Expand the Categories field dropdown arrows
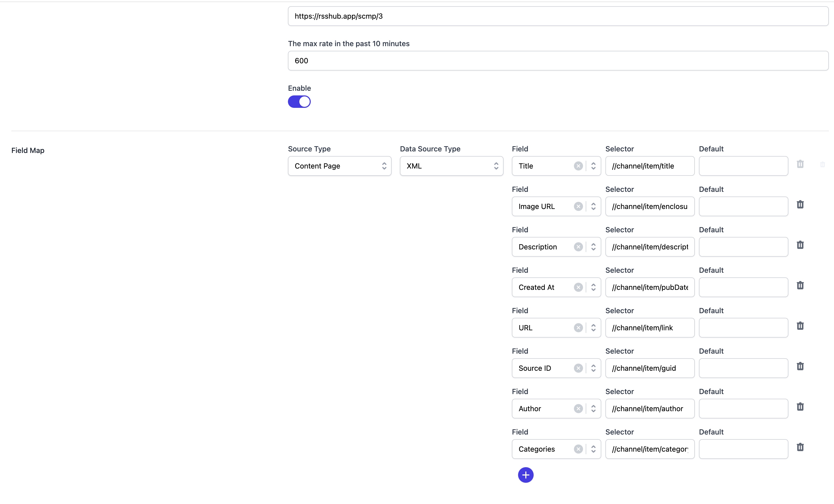834x504 pixels. pos(593,449)
